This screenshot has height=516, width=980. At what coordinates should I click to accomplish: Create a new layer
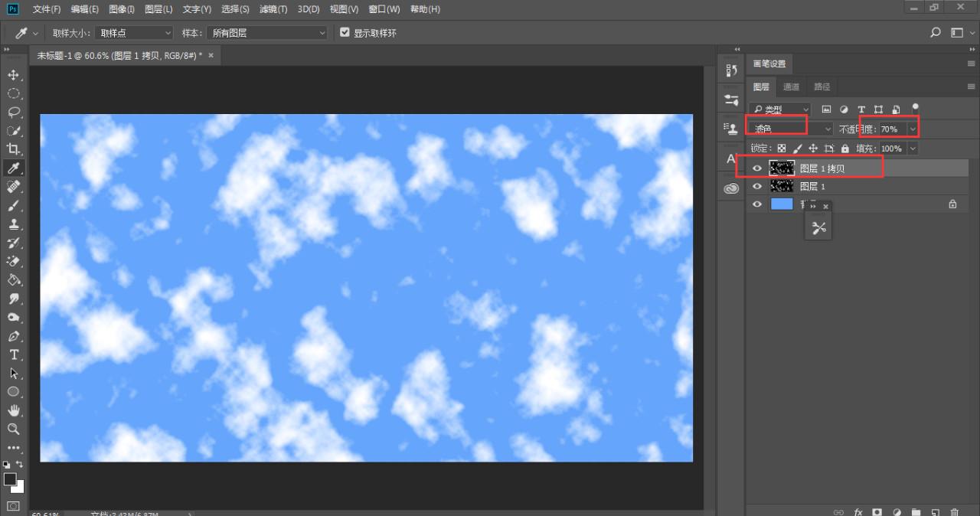coord(935,512)
